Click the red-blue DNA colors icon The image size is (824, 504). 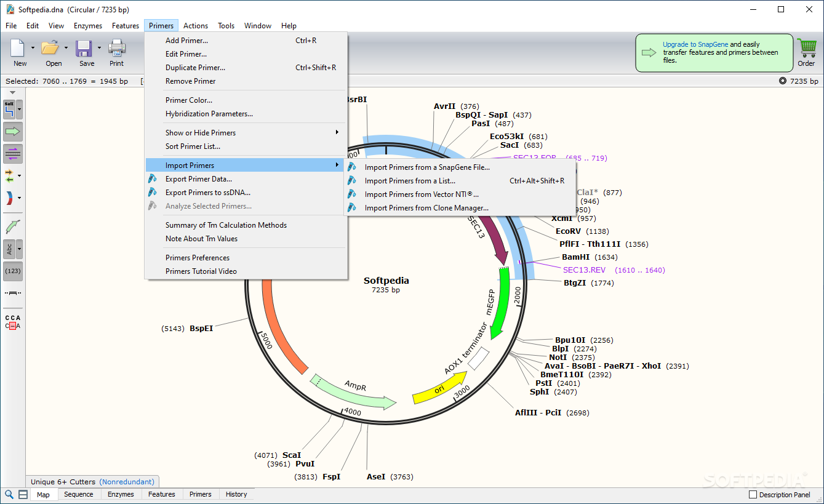click(x=9, y=198)
